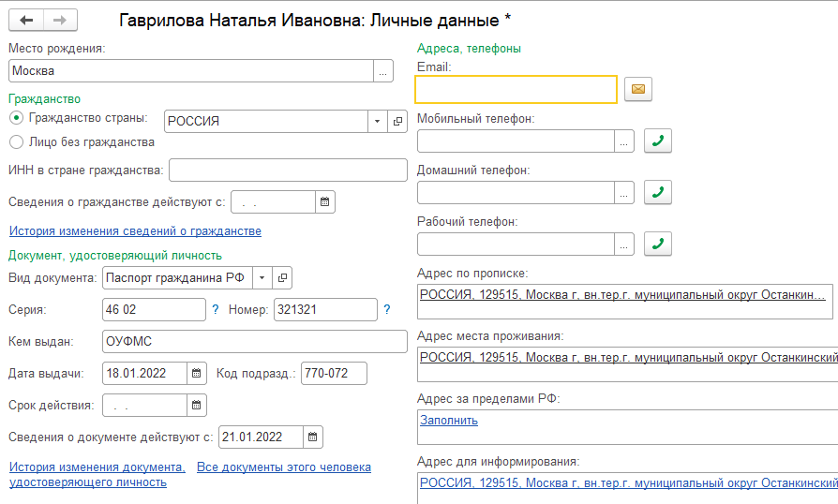Expand the document type dropdown
The width and height of the screenshot is (838, 504).
click(x=262, y=277)
